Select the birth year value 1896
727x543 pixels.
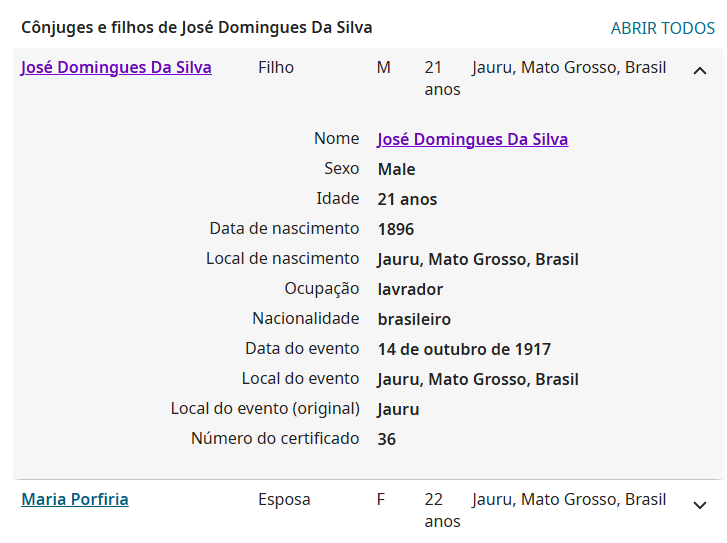(x=396, y=229)
